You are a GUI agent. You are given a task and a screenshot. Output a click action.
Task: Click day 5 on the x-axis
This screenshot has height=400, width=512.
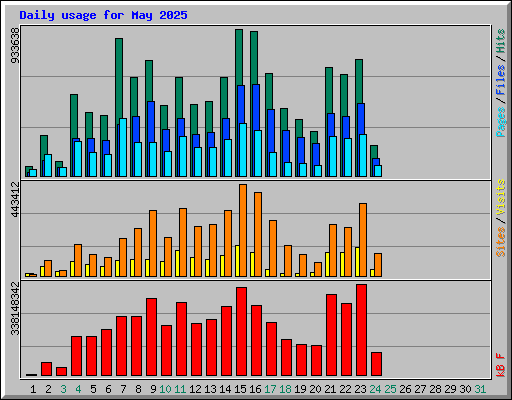93,389
